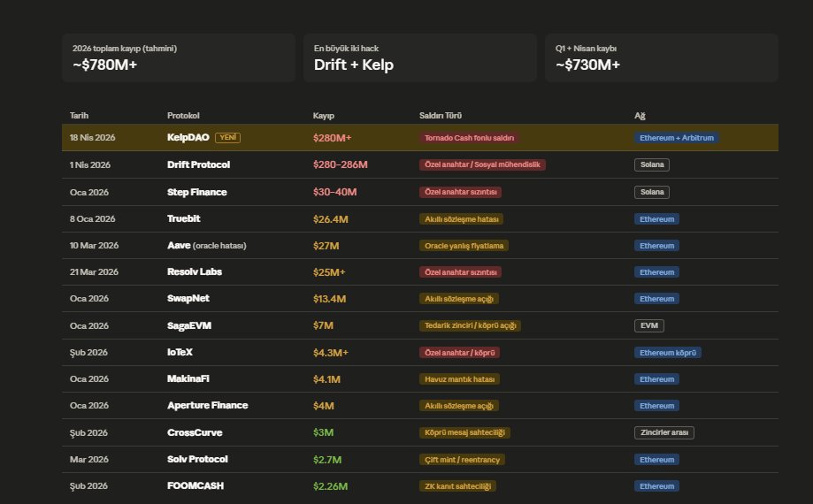813x504 pixels.
Task: Click the 2026 toplam kayıp summary card
Action: (179, 58)
